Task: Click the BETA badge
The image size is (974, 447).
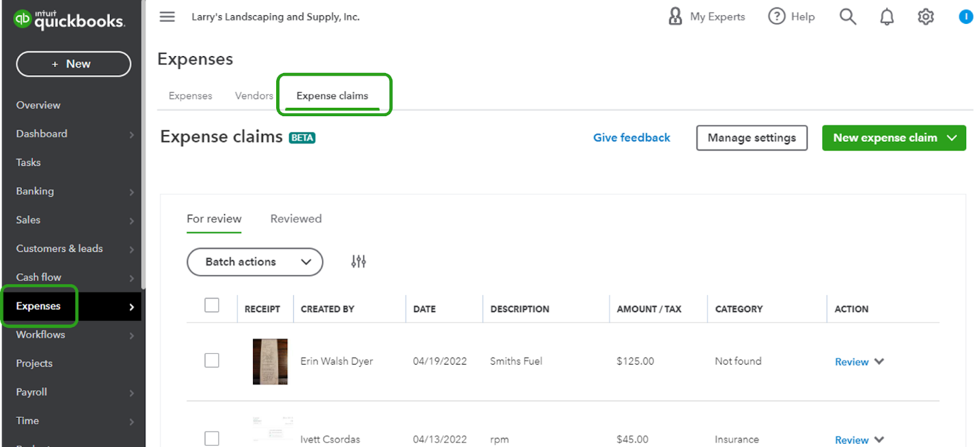Action: pos(302,138)
